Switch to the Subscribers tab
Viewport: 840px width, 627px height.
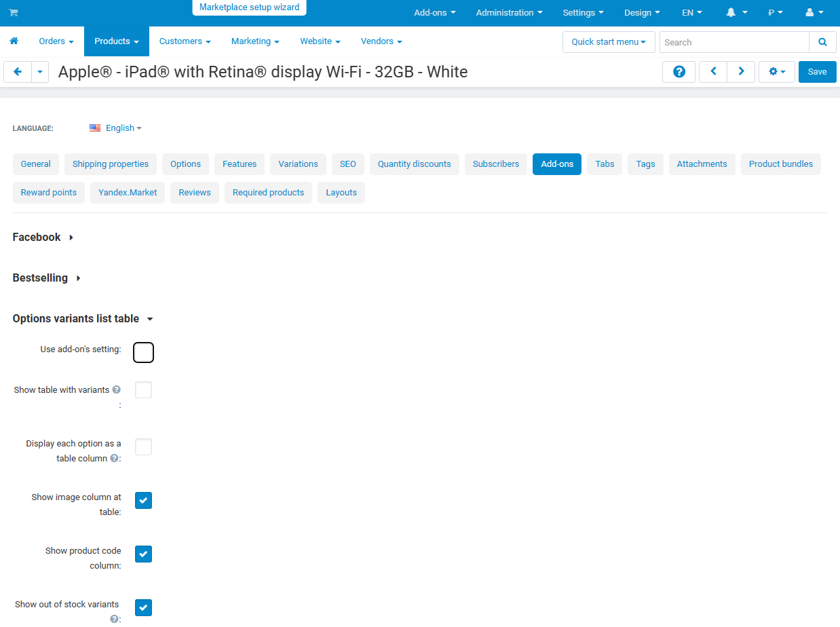click(x=496, y=164)
